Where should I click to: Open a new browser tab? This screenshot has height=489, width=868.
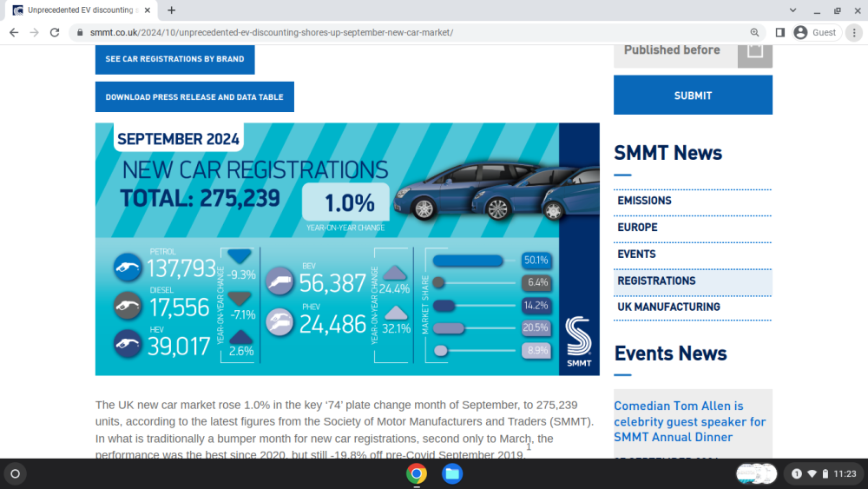click(x=172, y=10)
